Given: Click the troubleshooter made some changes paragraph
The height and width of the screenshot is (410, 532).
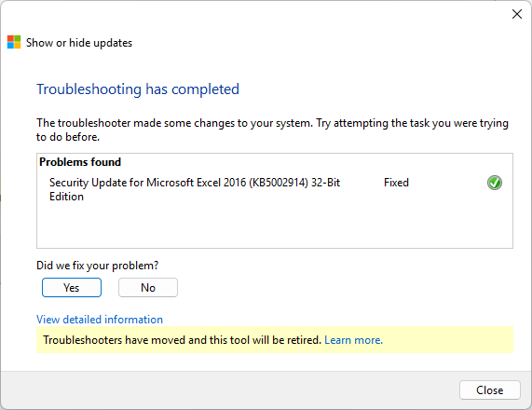Looking at the screenshot, I should click(x=272, y=130).
